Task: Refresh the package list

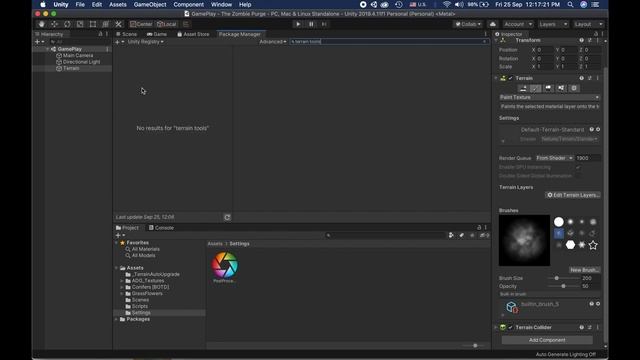Action: (x=227, y=217)
